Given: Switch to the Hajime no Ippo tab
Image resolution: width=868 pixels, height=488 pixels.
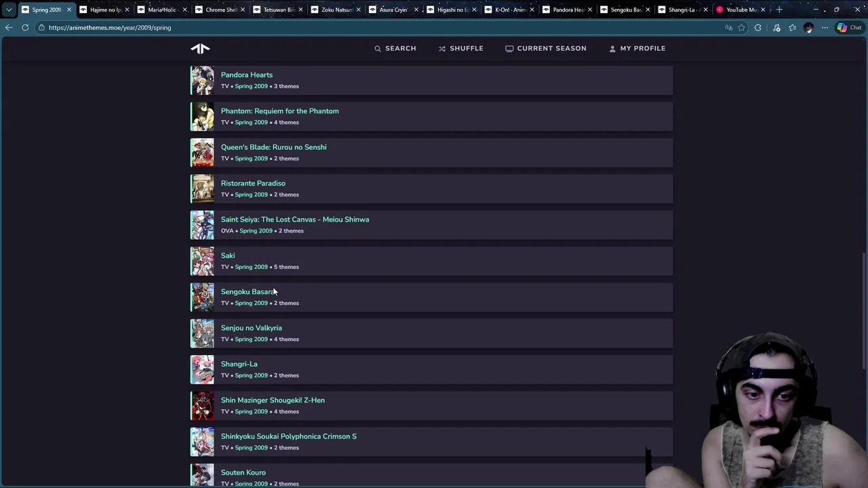Looking at the screenshot, I should 105,9.
